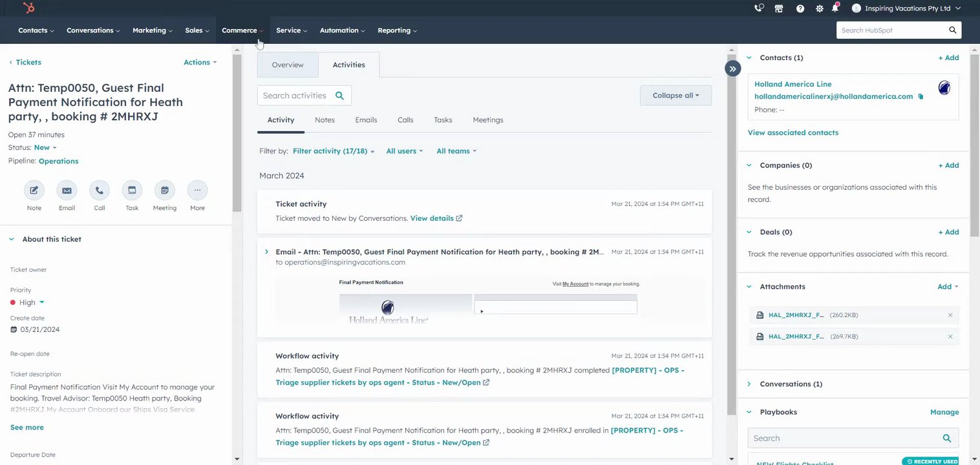Open the 260.2KB HAL attachment file
This screenshot has height=465, width=980.
tap(796, 315)
